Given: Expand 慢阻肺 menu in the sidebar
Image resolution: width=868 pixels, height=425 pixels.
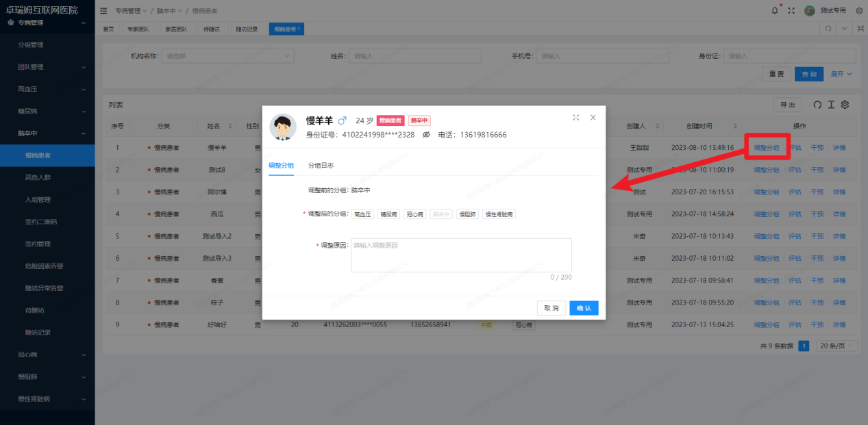Looking at the screenshot, I should click(47, 376).
